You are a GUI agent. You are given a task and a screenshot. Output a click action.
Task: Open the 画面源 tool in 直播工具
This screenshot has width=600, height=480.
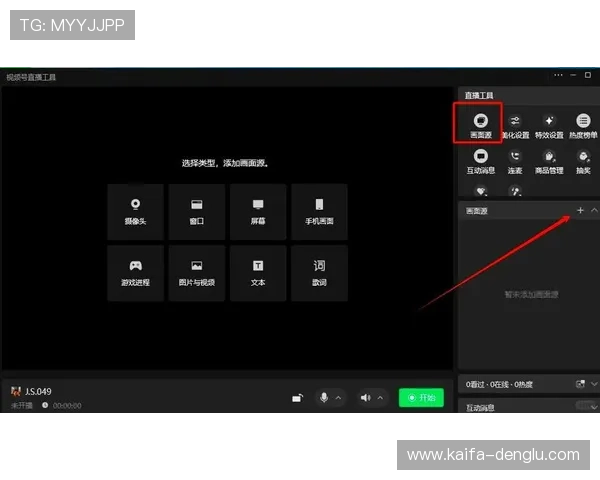click(480, 125)
